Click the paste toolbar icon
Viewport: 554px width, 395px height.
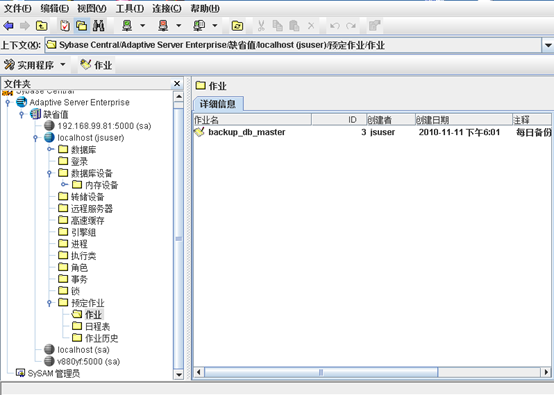pos(294,26)
